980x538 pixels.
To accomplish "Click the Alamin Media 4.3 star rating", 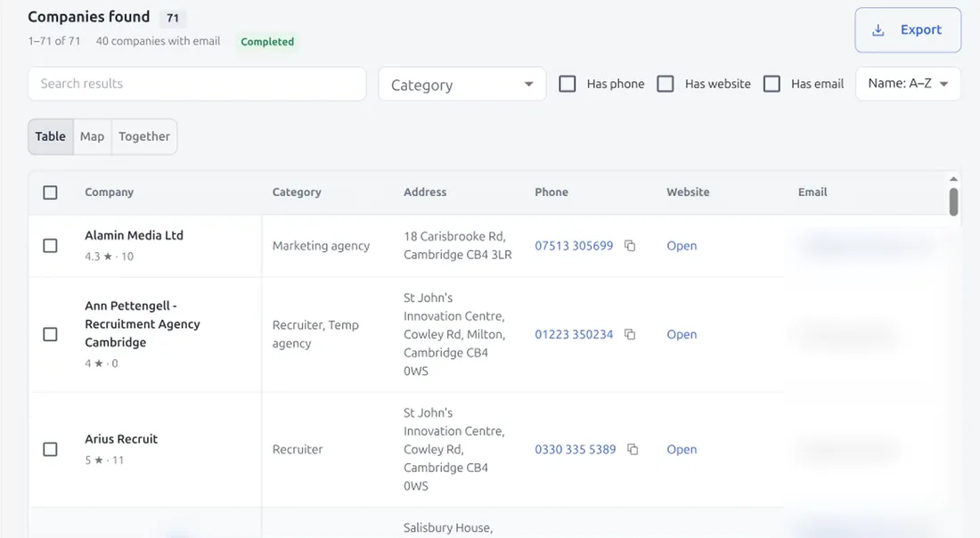I will pos(110,257).
